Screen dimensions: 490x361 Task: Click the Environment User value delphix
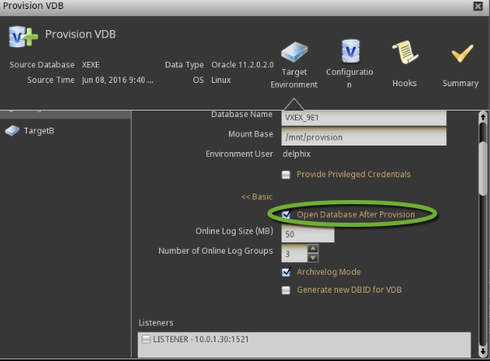[296, 154]
